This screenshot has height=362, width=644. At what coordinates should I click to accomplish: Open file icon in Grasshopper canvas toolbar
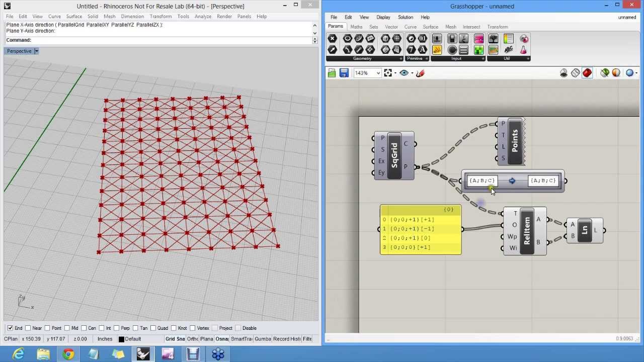tap(332, 73)
